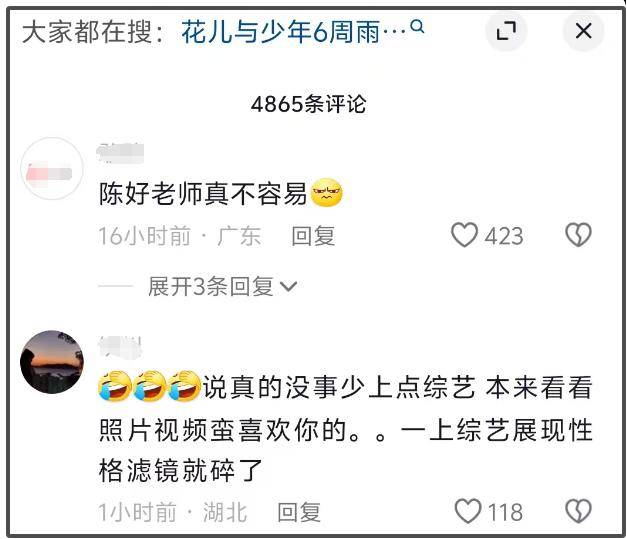Dislike the comment from 湖北
This screenshot has width=627, height=539.
click(578, 511)
